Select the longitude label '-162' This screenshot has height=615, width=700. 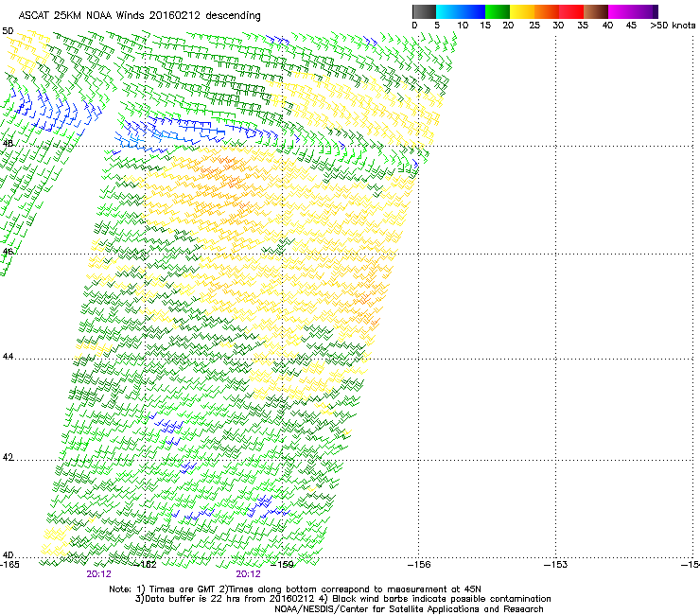point(146,565)
